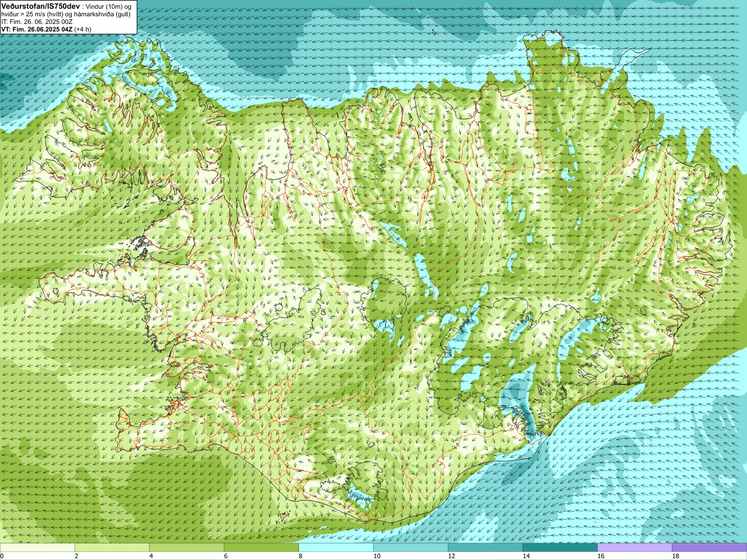Screen dimensions: 747x560
Task: Click the "16" tick label on the legend
Action: (x=601, y=556)
